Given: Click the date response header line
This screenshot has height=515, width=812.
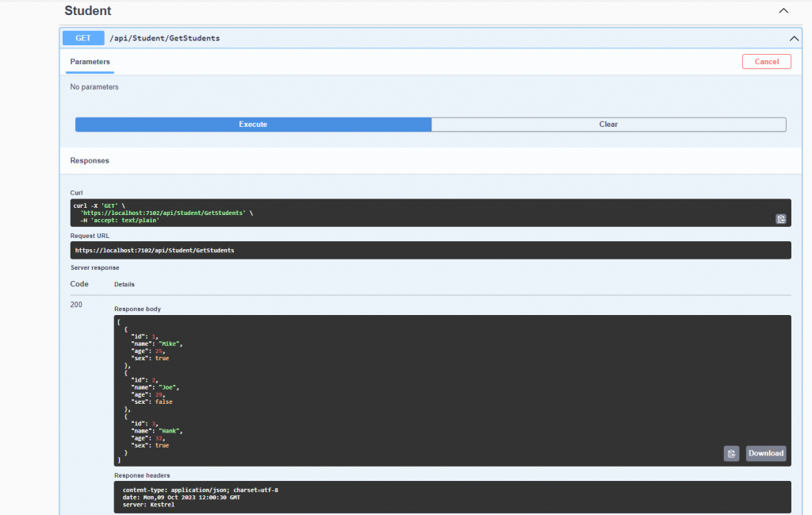Looking at the screenshot, I should [182, 498].
